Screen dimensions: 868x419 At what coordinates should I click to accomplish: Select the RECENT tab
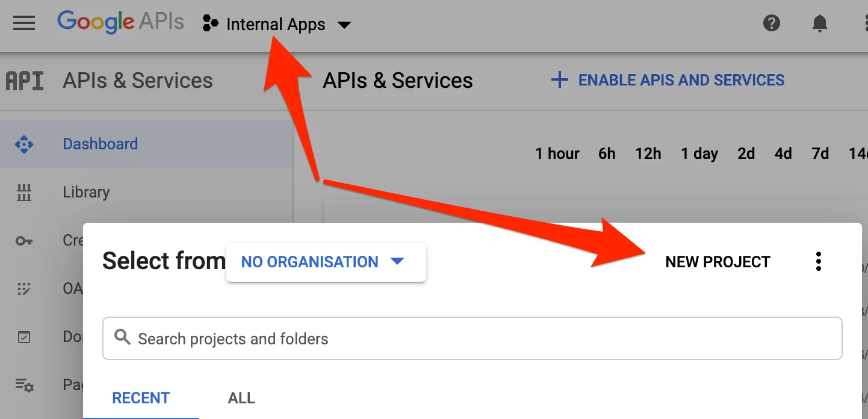(140, 398)
